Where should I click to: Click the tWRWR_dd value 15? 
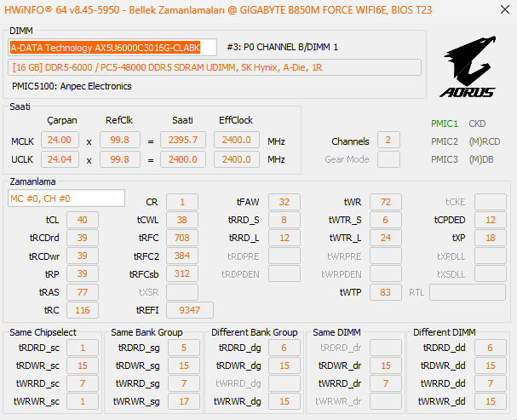point(491,401)
